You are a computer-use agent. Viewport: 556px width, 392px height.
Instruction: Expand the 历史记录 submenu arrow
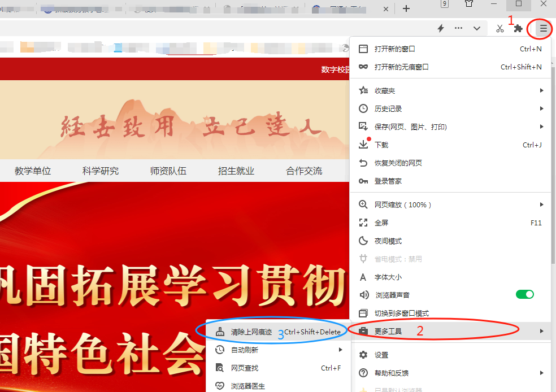(541, 108)
